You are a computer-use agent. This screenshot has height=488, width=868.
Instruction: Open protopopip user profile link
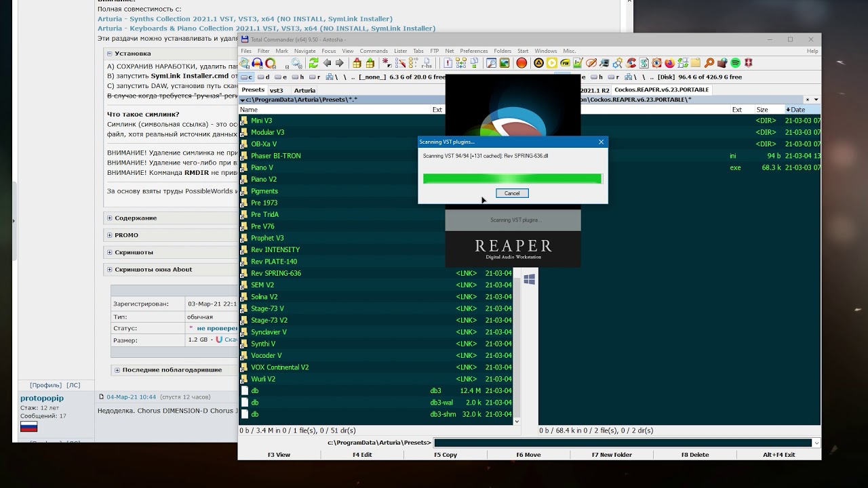pyautogui.click(x=42, y=398)
